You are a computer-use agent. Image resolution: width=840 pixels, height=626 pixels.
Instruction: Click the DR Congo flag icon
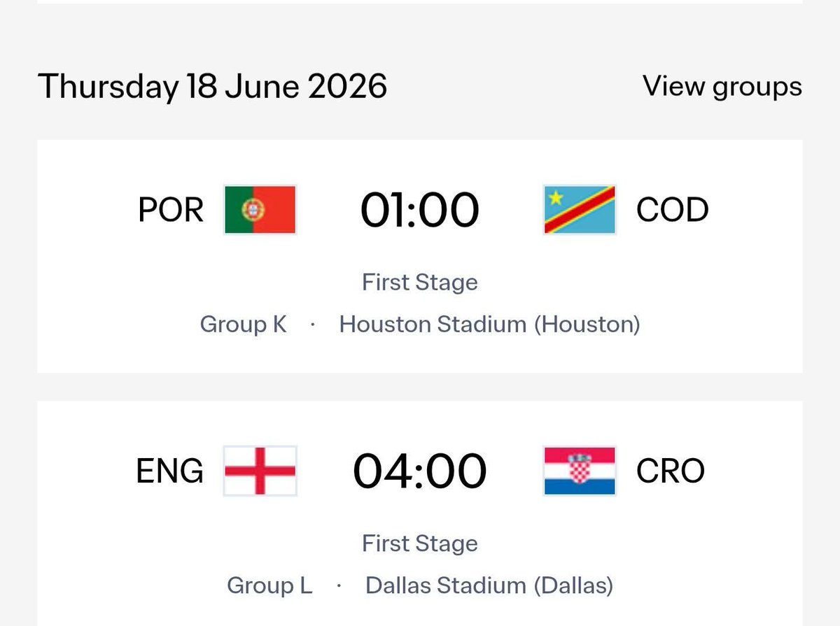580,209
